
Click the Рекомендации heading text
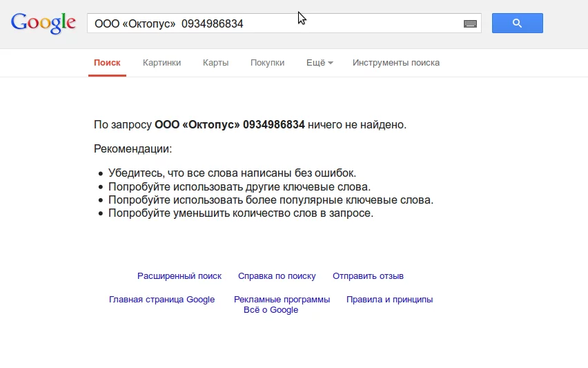(133, 148)
